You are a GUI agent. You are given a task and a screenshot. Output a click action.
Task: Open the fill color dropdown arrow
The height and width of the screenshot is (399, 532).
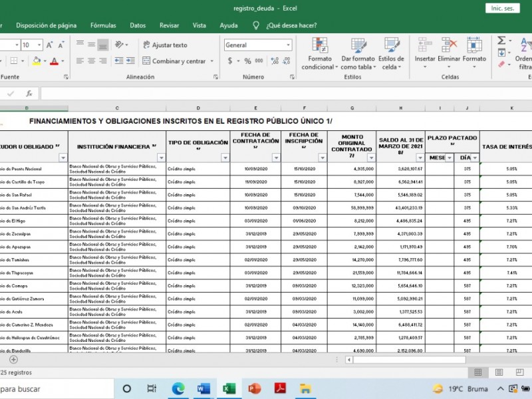[45, 61]
